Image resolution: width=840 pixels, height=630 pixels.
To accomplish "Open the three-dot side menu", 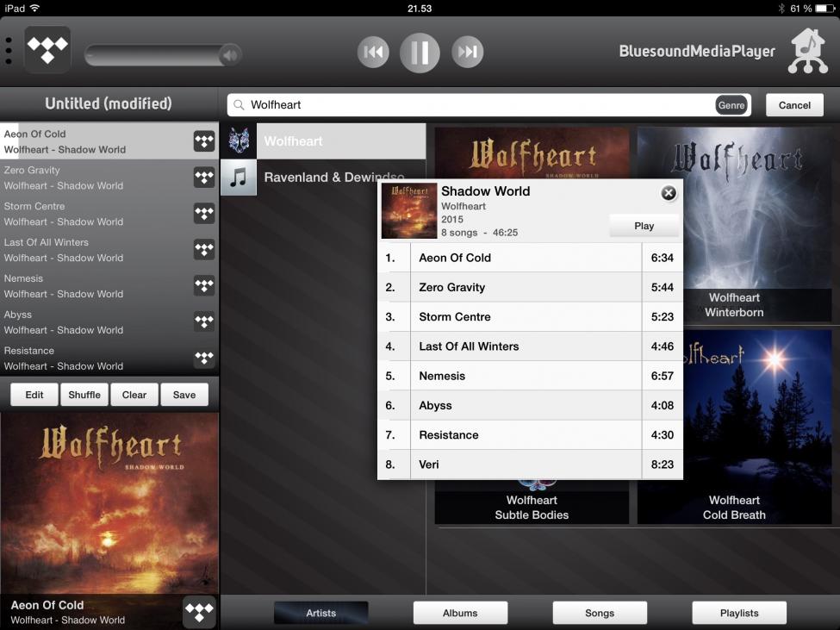I will coord(9,51).
